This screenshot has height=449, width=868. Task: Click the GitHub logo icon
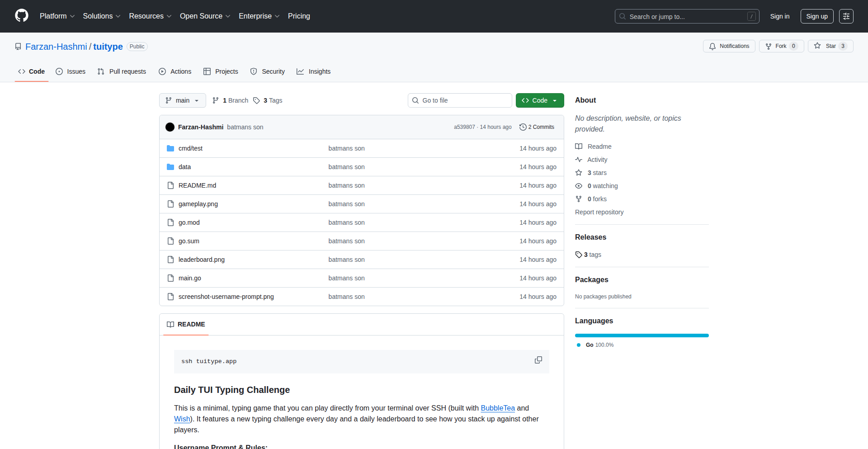tap(21, 16)
